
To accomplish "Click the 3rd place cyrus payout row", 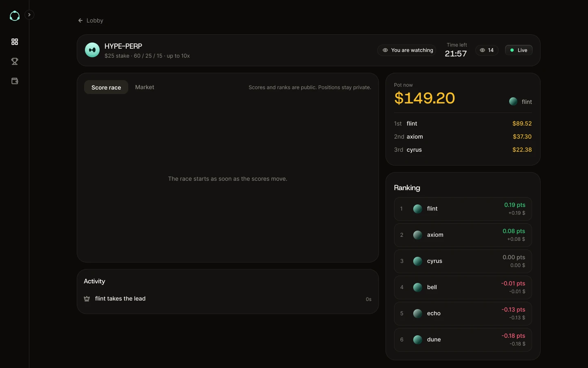I will (x=463, y=150).
